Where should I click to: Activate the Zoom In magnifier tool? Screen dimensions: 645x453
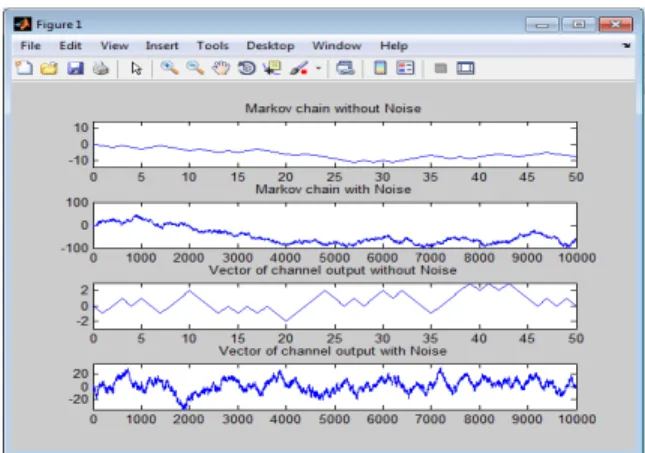tap(169, 68)
